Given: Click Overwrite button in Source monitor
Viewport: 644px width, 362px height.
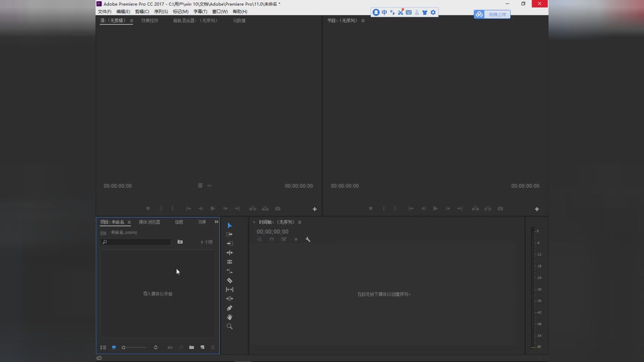Looking at the screenshot, I should (265, 209).
